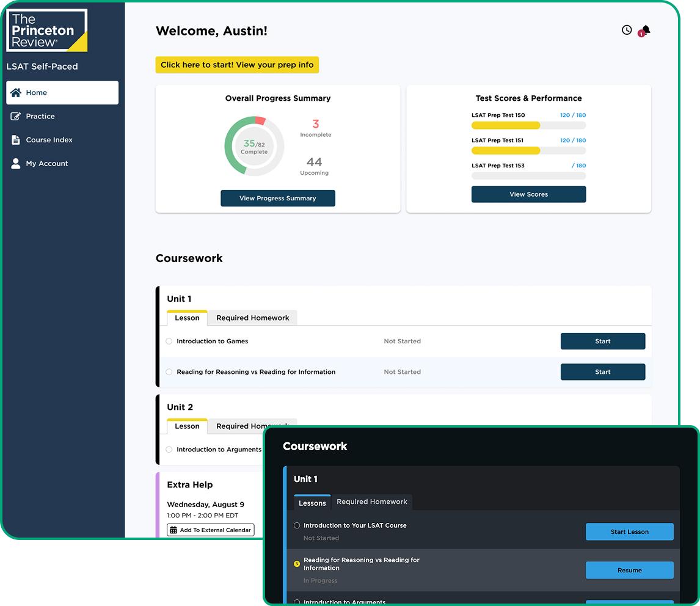The width and height of the screenshot is (700, 606).
Task: Click the View Scores button
Action: tap(528, 194)
